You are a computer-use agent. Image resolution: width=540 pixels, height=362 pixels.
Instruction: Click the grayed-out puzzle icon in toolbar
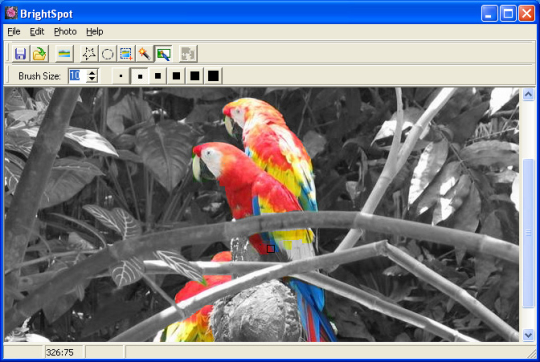coord(188,54)
